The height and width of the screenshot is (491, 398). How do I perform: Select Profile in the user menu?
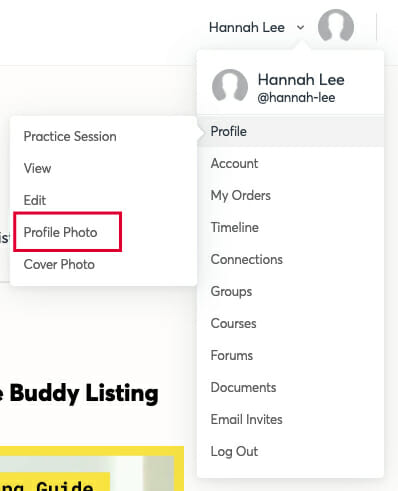click(291, 131)
